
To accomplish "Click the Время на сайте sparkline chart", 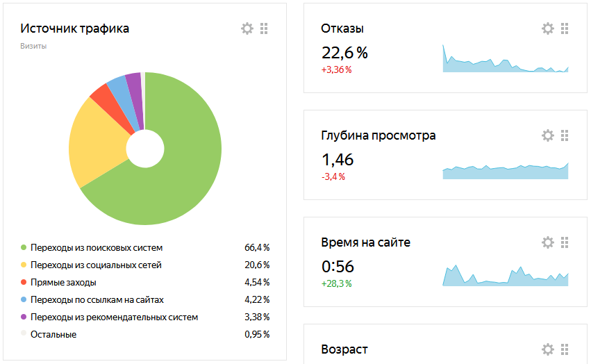I will pos(506,276).
